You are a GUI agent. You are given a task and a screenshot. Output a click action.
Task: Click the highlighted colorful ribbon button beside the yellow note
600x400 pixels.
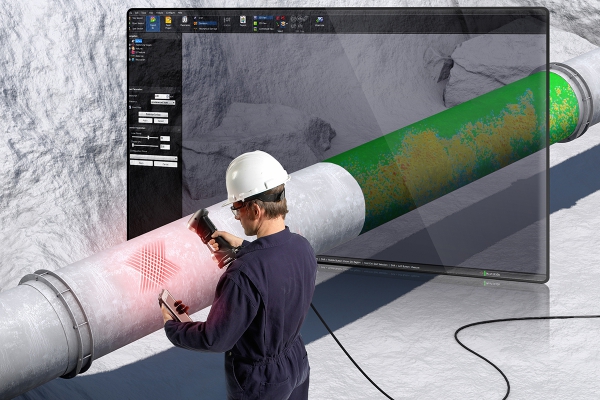pyautogui.click(x=153, y=23)
